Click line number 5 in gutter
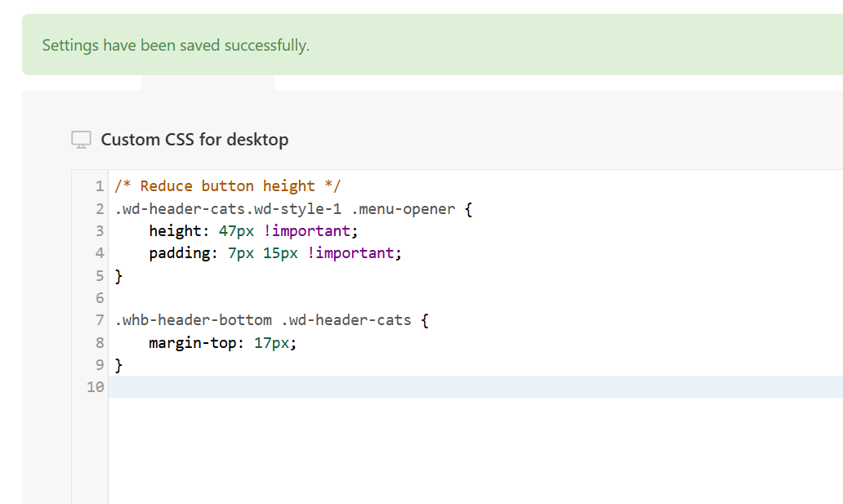Viewport: 843px width, 504px height. 100,276
